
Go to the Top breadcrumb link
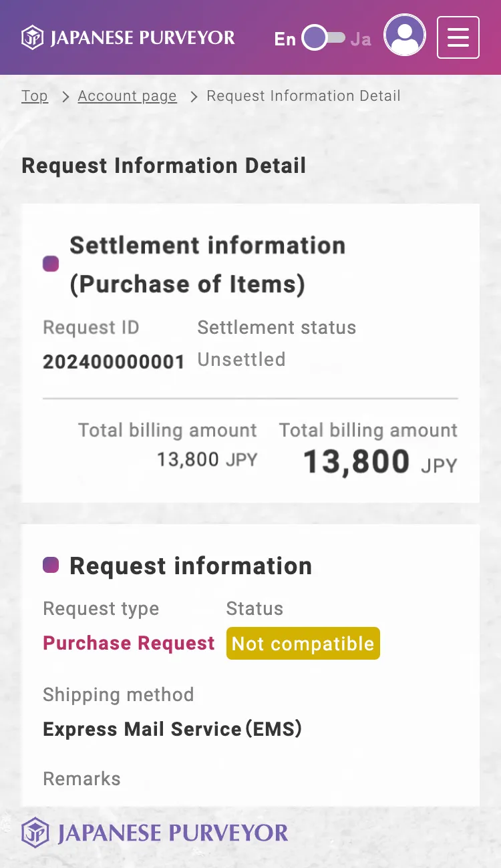(35, 95)
